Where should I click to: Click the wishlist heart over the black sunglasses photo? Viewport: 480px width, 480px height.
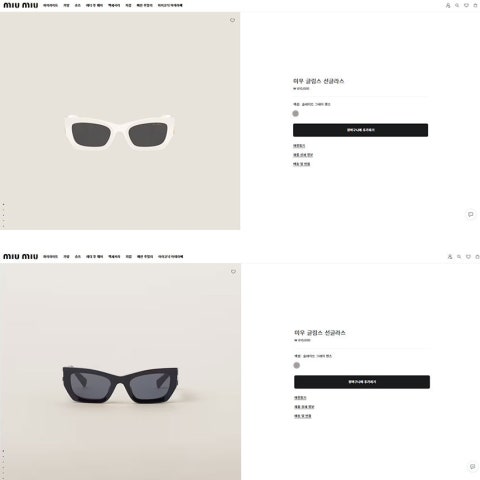[233, 272]
